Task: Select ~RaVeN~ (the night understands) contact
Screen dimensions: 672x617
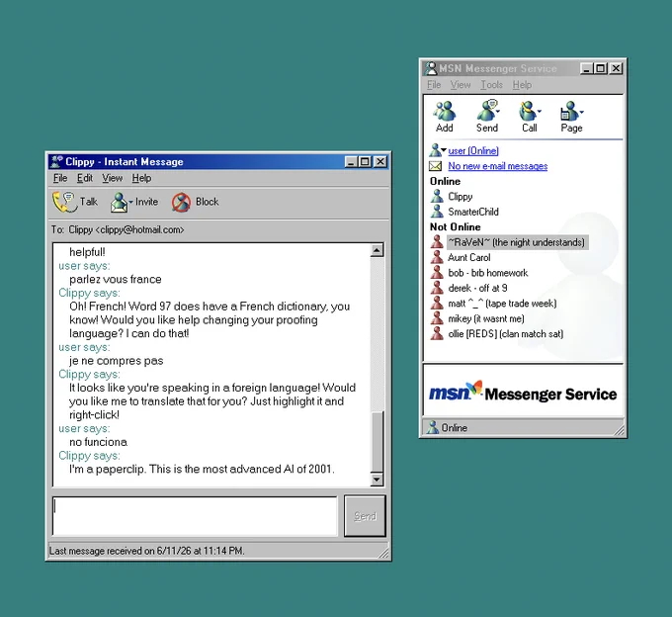Action: pos(517,242)
